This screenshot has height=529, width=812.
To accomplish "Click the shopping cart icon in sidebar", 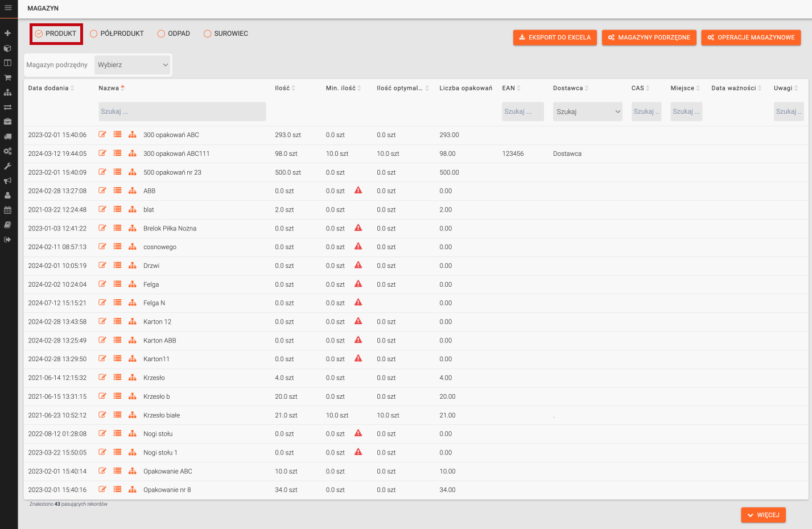I will pos(8,77).
